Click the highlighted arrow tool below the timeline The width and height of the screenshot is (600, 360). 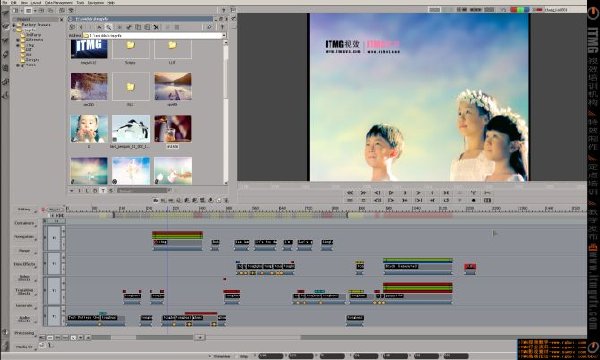pyautogui.click(x=73, y=337)
